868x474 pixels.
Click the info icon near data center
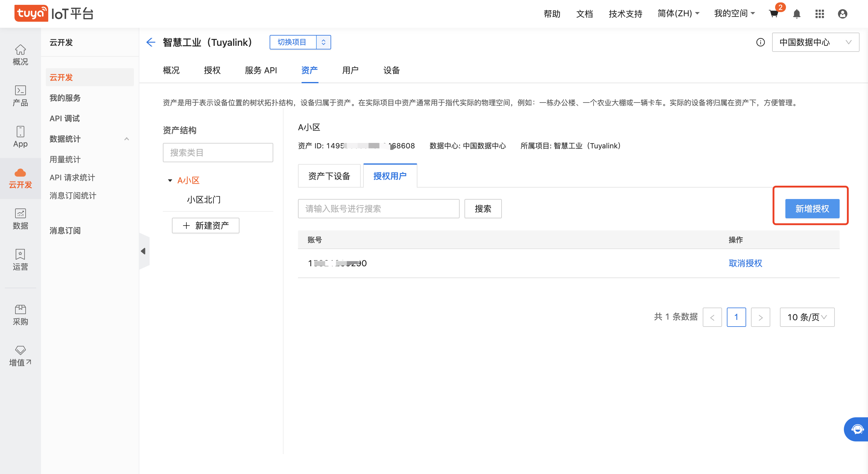click(x=760, y=42)
